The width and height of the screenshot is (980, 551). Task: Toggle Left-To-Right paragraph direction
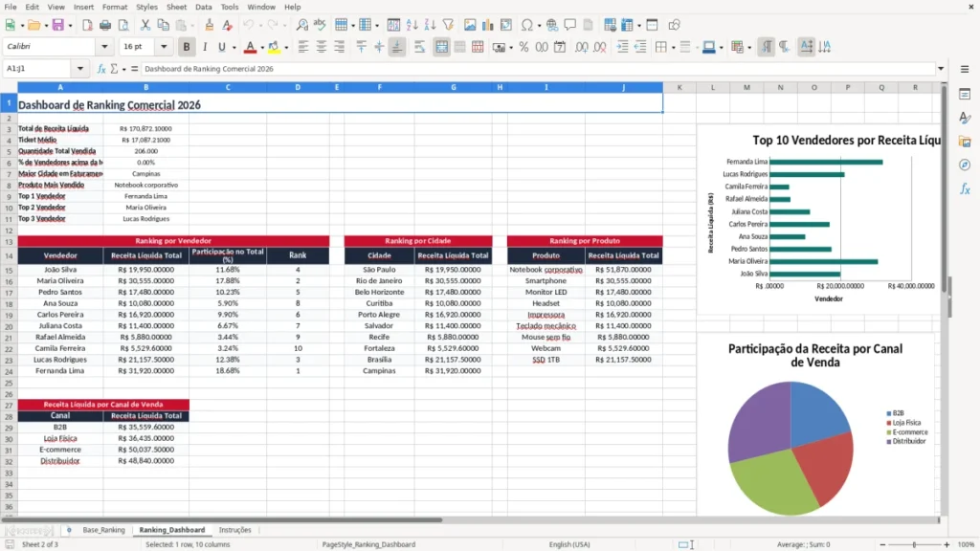(x=767, y=47)
